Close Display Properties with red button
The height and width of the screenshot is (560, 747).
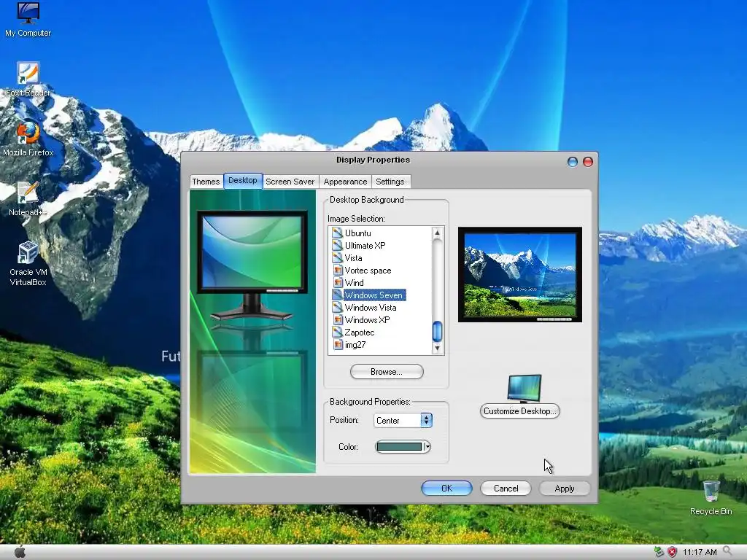(x=588, y=162)
